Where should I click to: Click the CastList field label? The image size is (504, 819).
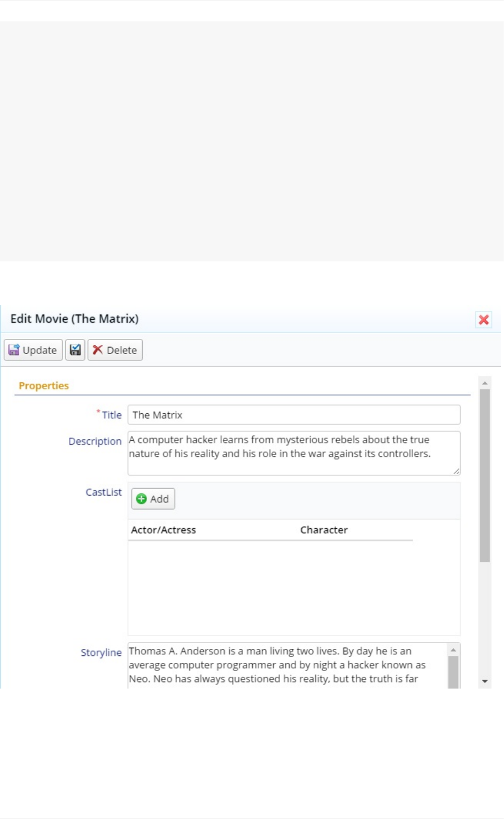pos(104,492)
